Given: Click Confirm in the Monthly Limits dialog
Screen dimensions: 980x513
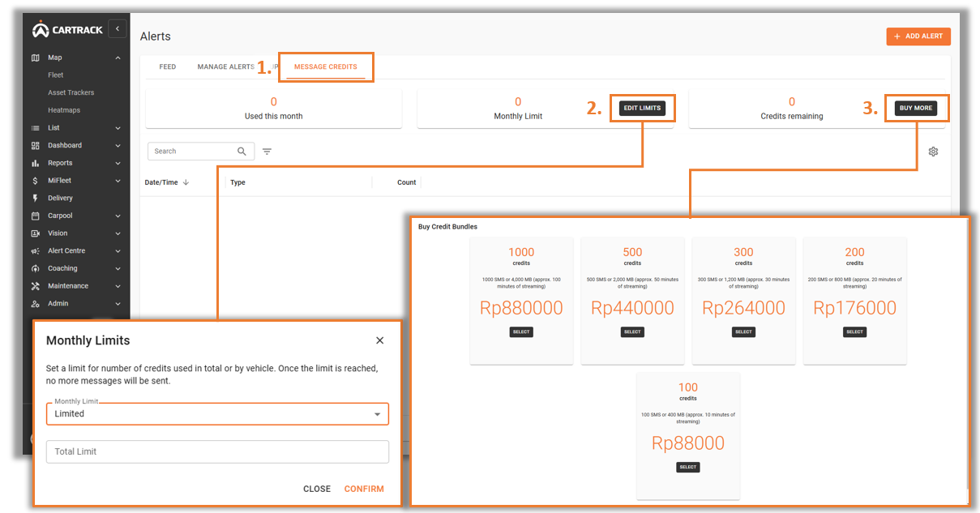Looking at the screenshot, I should (x=364, y=489).
